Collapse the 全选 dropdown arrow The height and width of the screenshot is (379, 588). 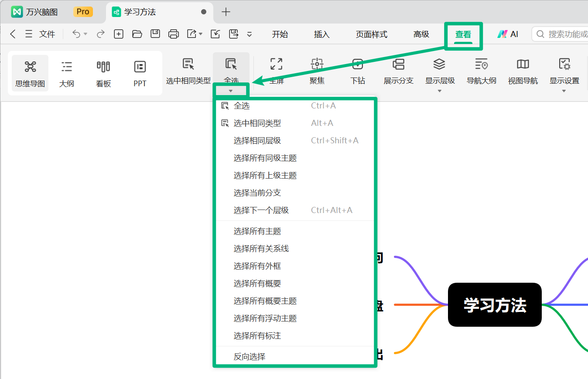[x=231, y=91]
